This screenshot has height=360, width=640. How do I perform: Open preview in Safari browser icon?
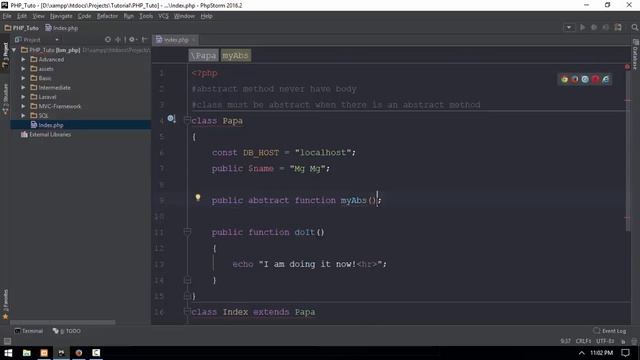(585, 79)
